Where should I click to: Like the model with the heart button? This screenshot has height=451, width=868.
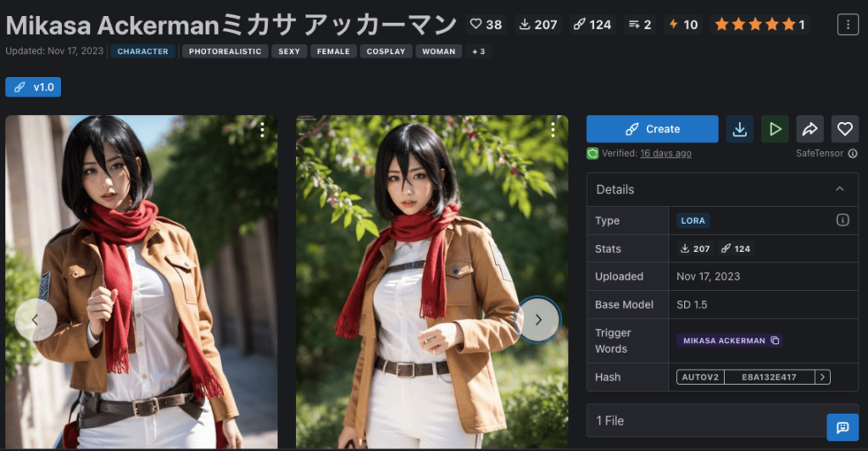(x=845, y=129)
